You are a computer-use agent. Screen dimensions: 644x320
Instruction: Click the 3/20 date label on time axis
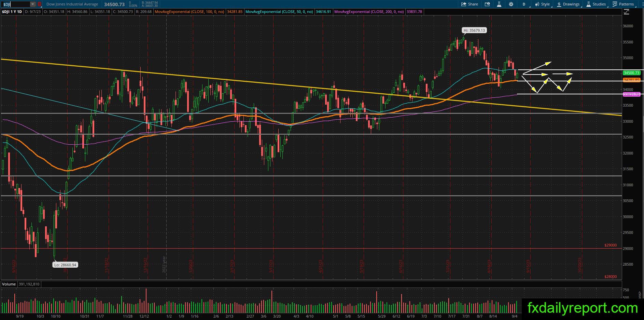(x=277, y=316)
